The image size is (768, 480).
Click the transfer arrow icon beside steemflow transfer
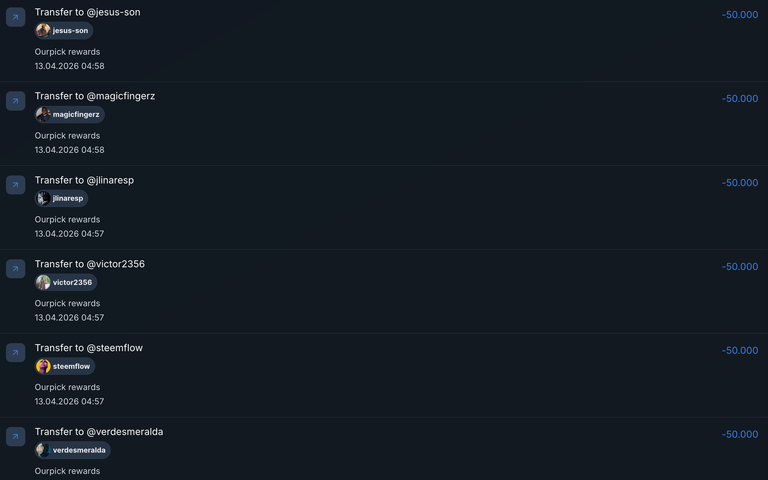(16, 353)
